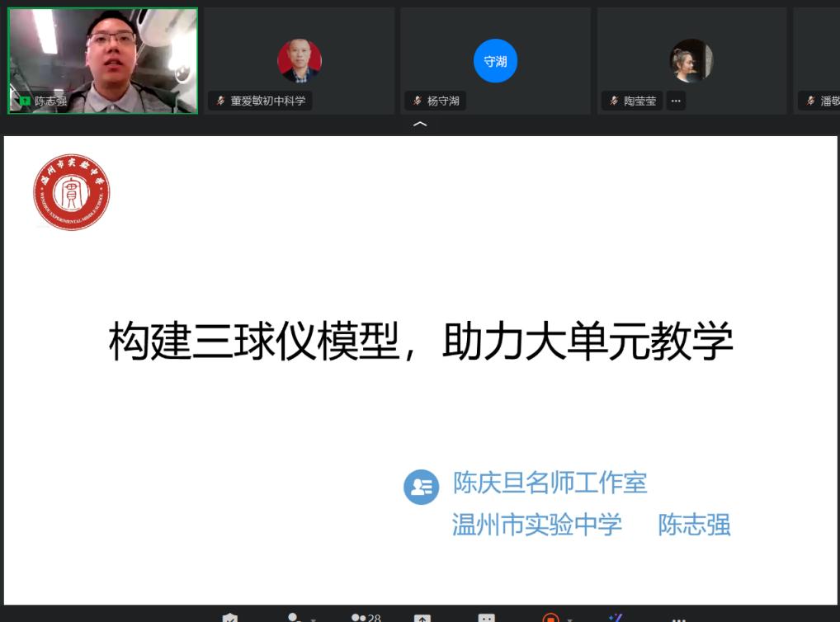840x622 pixels.
Task: Open the three-dot menu beside 陶莹莹
Action: [x=676, y=101]
